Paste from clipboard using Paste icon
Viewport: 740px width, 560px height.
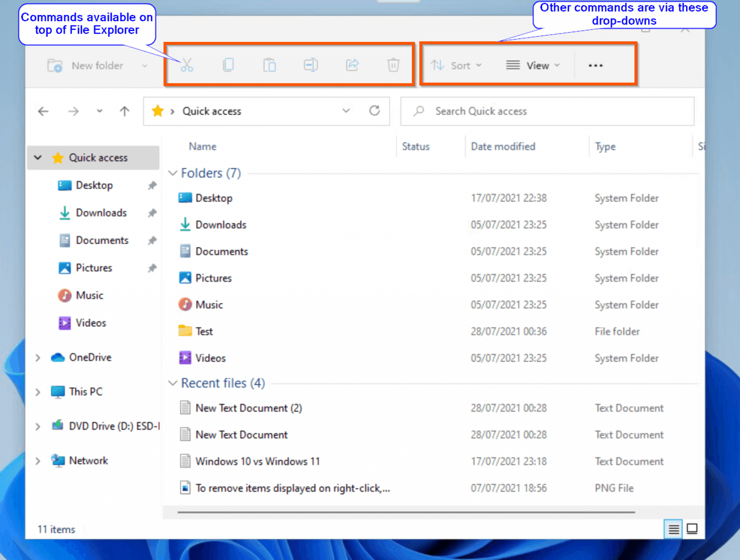(x=269, y=65)
